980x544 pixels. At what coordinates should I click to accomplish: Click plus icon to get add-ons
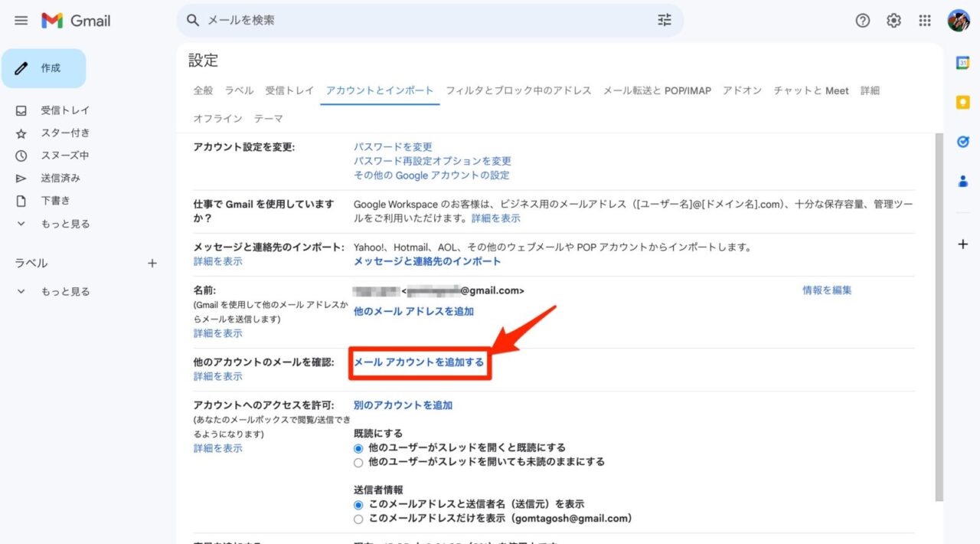[x=963, y=244]
